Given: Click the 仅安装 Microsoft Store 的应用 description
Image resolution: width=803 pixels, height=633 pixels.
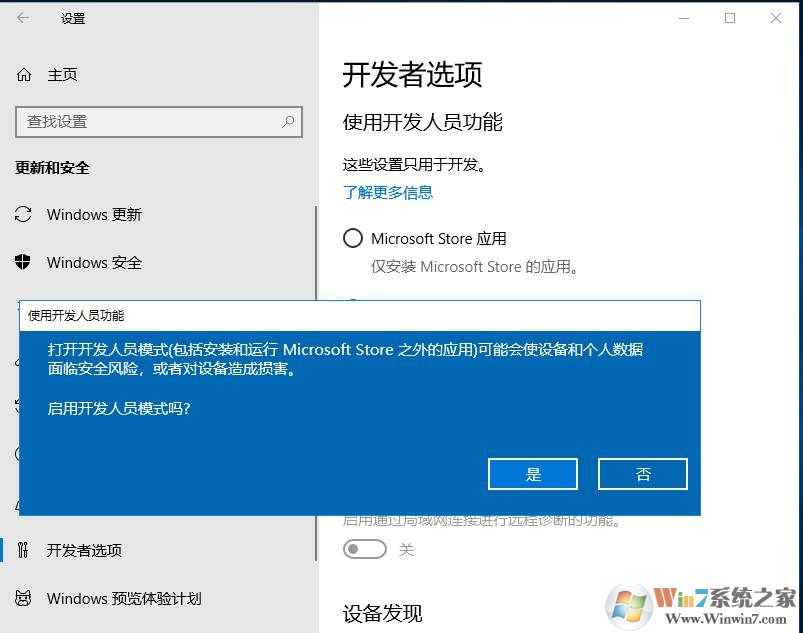Looking at the screenshot, I should point(474,267).
